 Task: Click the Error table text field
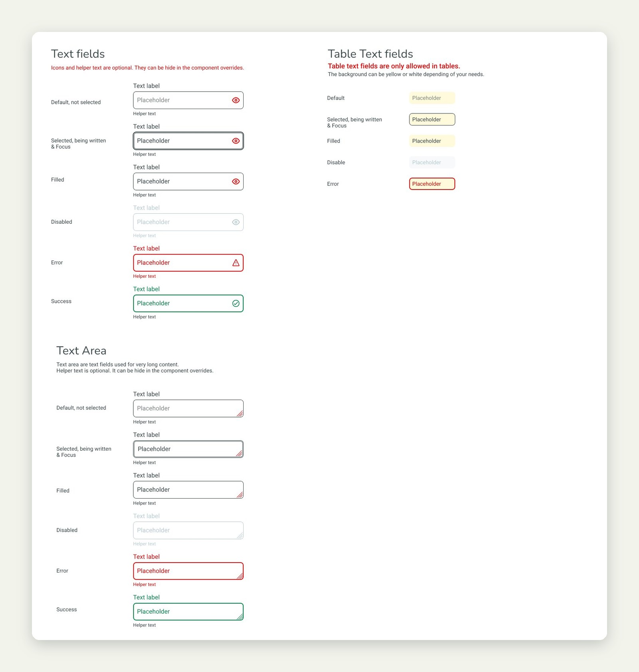(432, 184)
